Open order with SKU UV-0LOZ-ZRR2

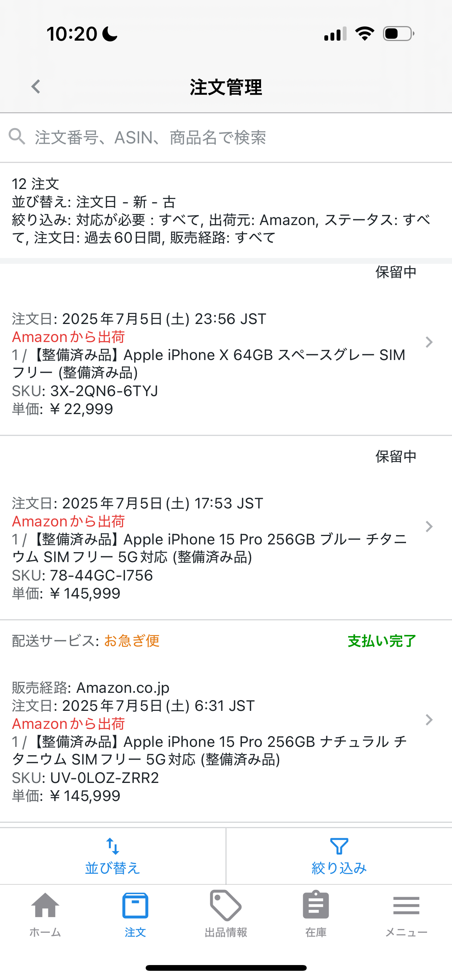click(104, 778)
